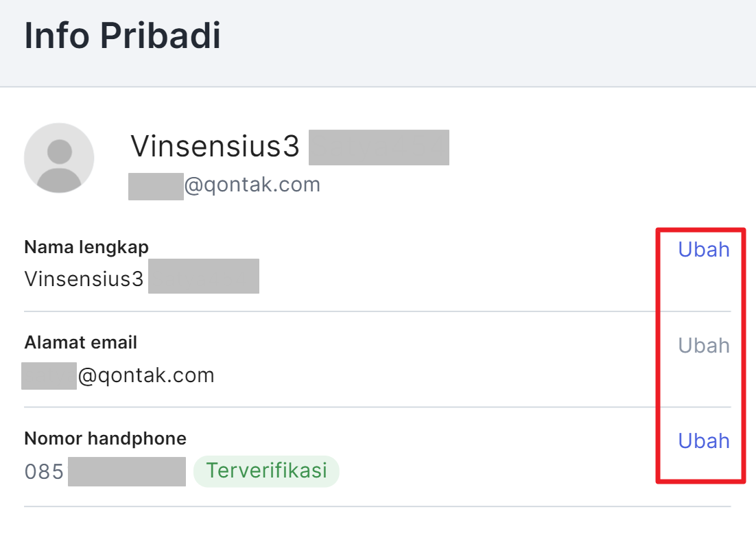Select the Nomor handphone field label

click(x=105, y=438)
